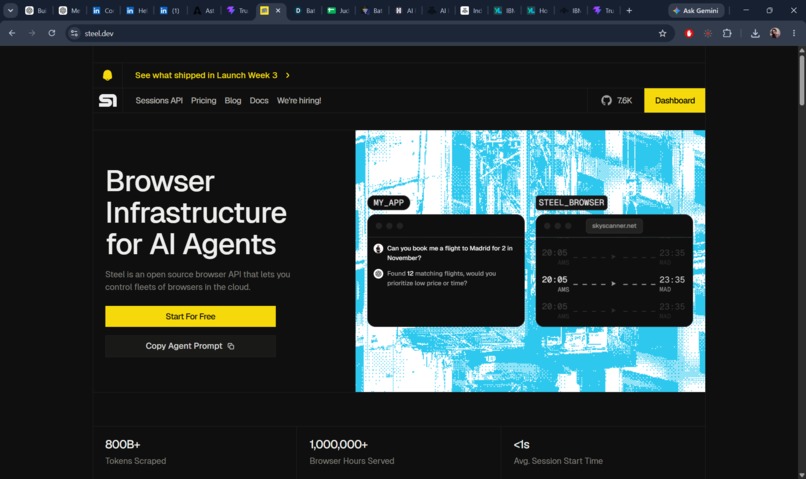Bookmark this page with the star icon

pyautogui.click(x=663, y=33)
